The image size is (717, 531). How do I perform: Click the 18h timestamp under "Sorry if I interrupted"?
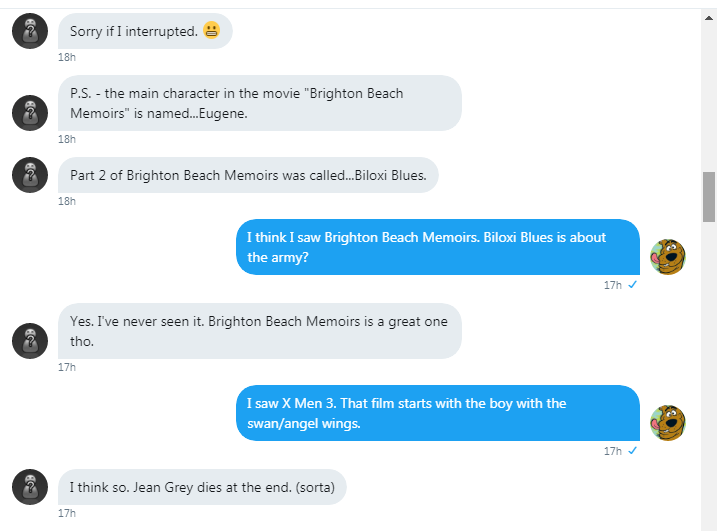[67, 57]
